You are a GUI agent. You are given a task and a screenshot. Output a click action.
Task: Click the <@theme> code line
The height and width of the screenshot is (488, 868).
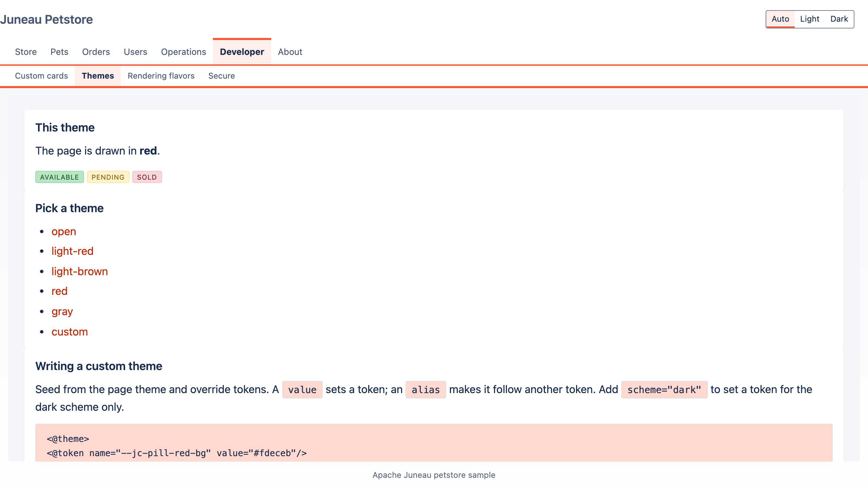click(x=68, y=439)
